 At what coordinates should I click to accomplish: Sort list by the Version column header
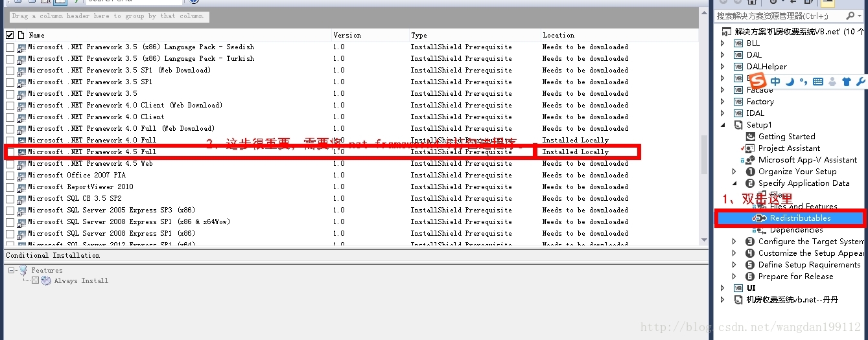(347, 35)
